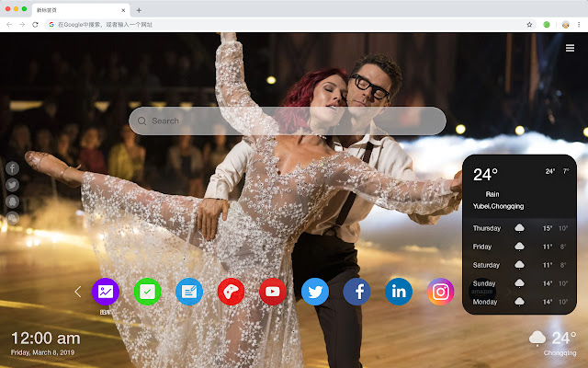Launch the YouTube shortcut
The image size is (588, 368).
click(273, 292)
